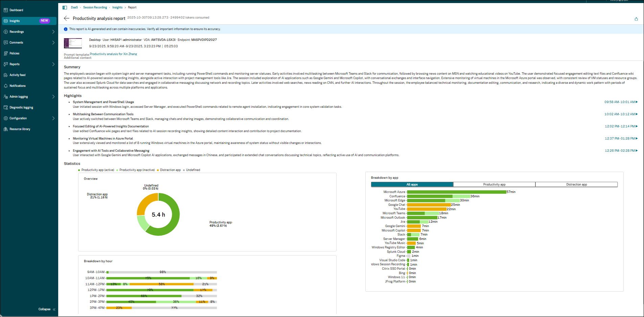Click the light green inactive donut segment
Viewport: 644px width, 317px height.
click(x=143, y=223)
